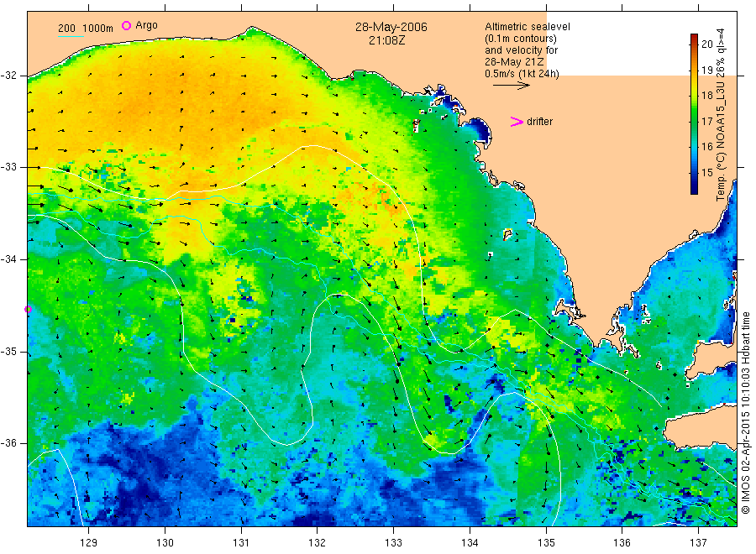Image resolution: width=756 pixels, height=554 pixels.
Task: Click the date label 28-May-2006
Action: pos(391,27)
